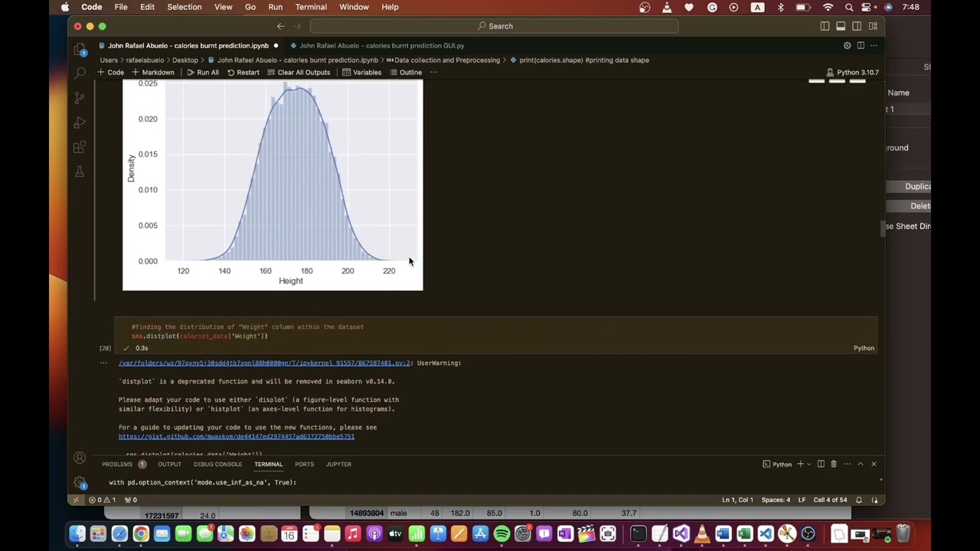Viewport: 980px width, 551px height.
Task: Open the Extensions view
Action: (x=80, y=147)
